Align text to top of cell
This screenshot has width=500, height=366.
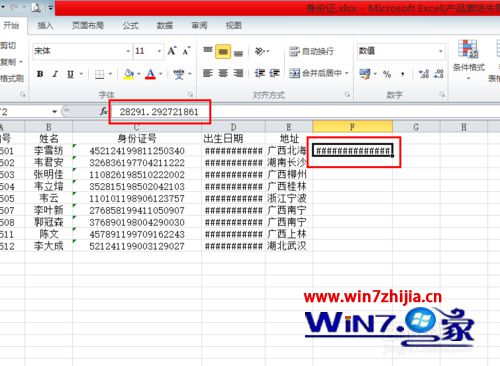coord(208,51)
